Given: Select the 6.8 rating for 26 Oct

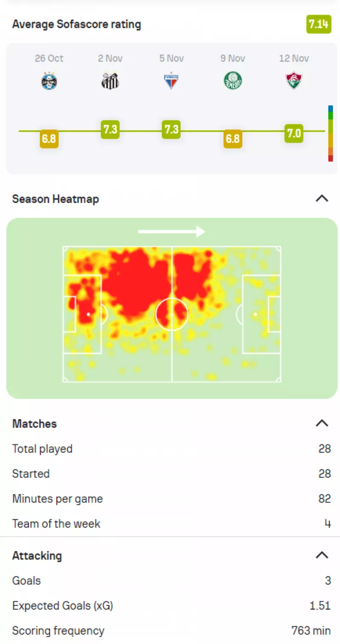Looking at the screenshot, I should [49, 139].
